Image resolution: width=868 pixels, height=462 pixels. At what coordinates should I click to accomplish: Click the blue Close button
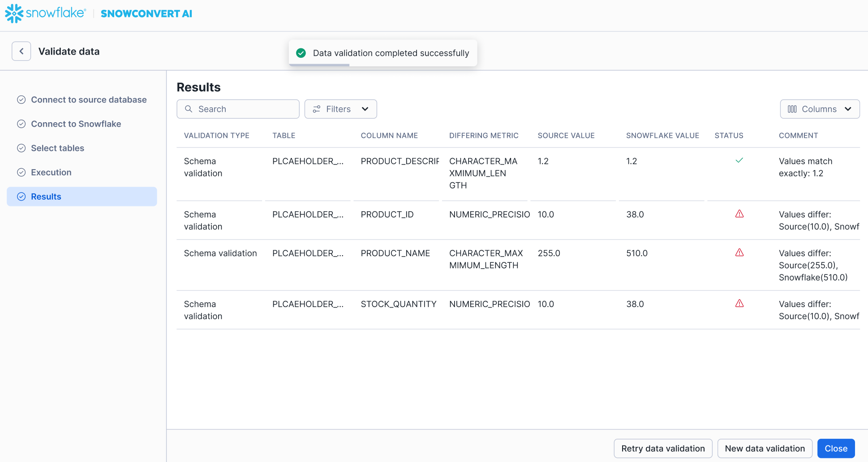click(836, 449)
